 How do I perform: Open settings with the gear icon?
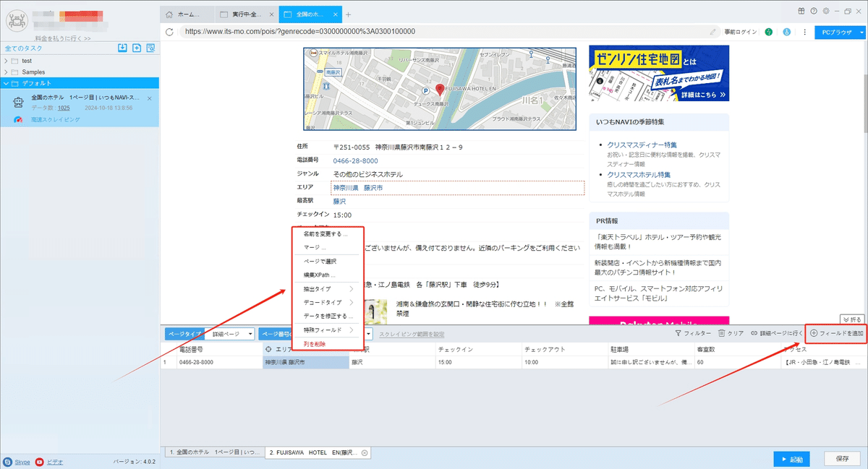tap(825, 11)
